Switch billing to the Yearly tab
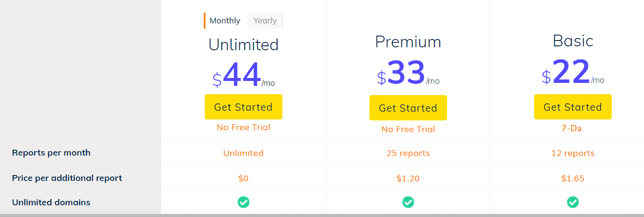The height and width of the screenshot is (217, 644). point(265,20)
